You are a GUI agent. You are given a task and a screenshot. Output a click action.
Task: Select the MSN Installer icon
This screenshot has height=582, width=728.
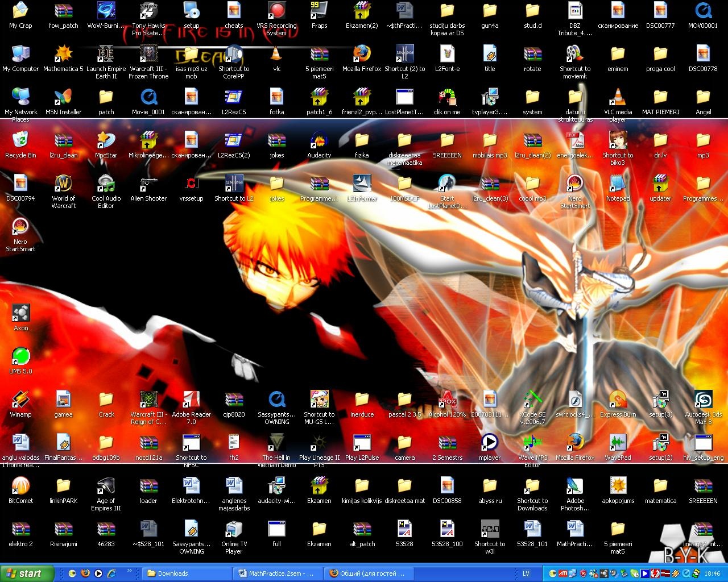(x=63, y=97)
